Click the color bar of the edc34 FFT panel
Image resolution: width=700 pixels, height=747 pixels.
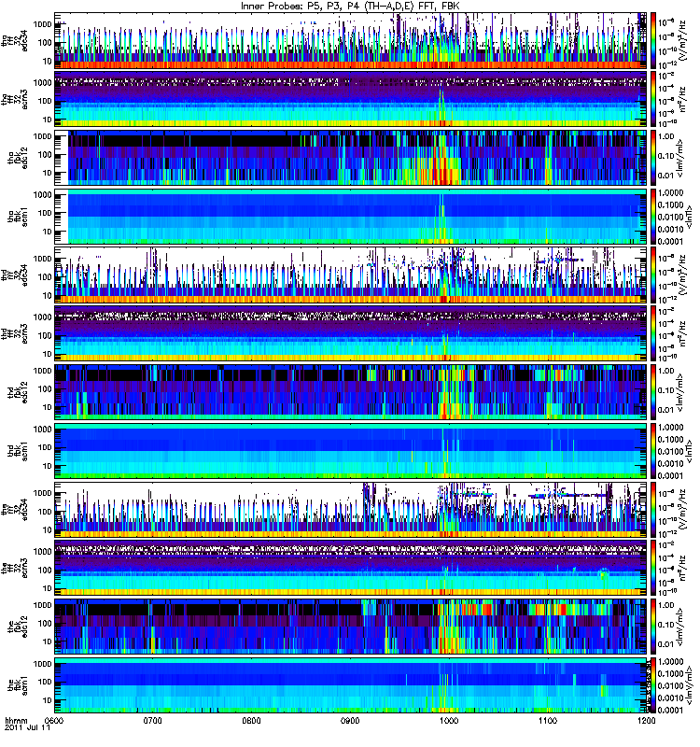point(652,510)
